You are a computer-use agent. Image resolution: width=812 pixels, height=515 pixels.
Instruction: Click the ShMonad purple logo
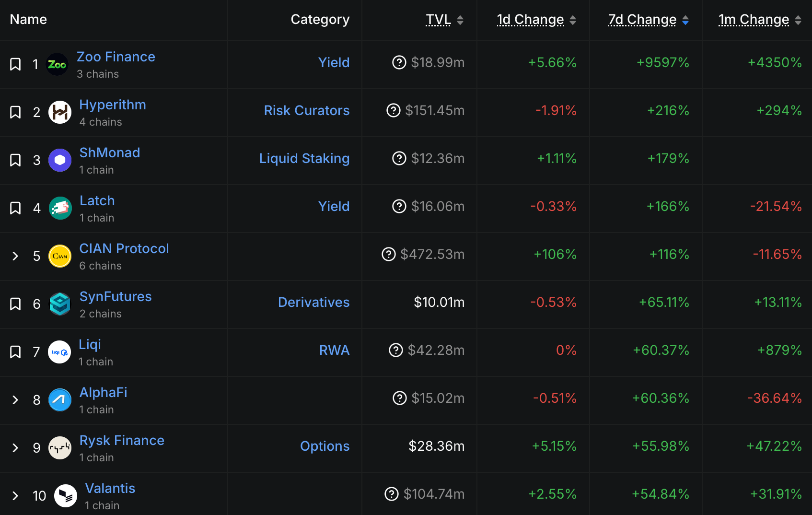point(60,160)
